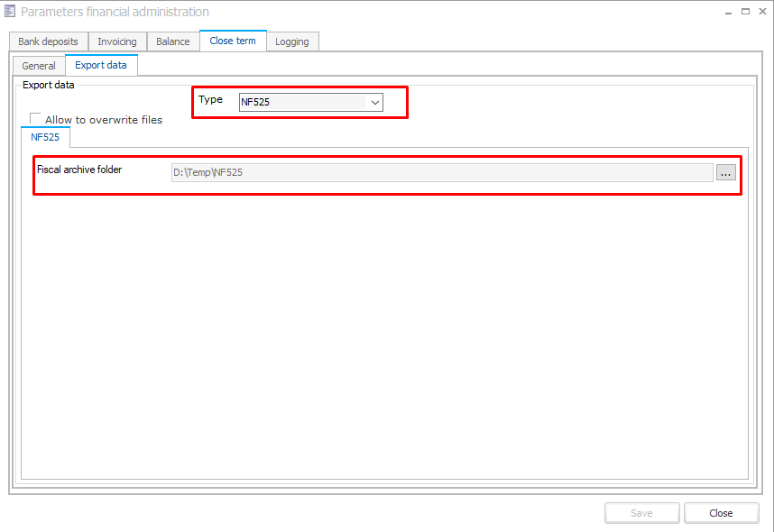
Task: Click the fiscal archive folder path field
Action: pyautogui.click(x=442, y=172)
